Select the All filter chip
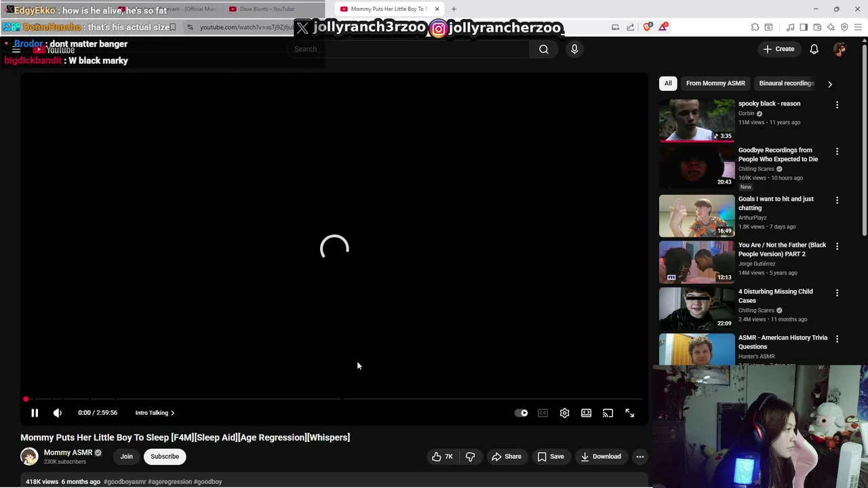The width and height of the screenshot is (868, 488). (x=668, y=83)
